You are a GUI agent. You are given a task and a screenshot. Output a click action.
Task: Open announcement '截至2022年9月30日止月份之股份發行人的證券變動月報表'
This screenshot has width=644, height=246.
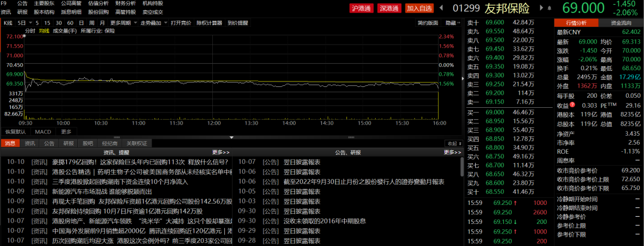[364, 182]
